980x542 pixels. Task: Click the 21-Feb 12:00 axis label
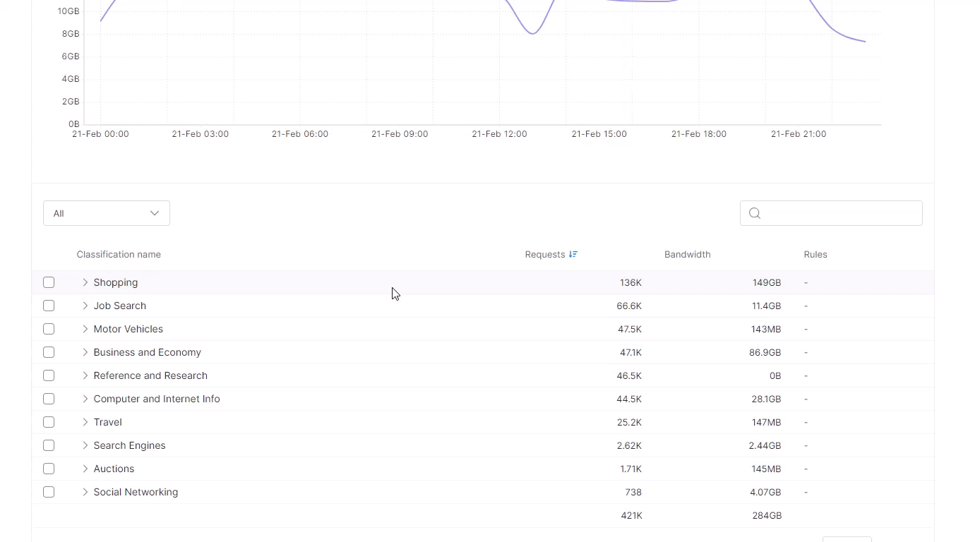pyautogui.click(x=499, y=134)
